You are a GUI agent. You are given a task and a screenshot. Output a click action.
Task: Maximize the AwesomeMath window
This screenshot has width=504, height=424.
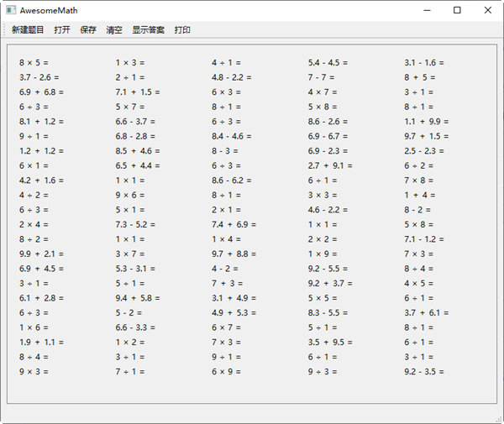[x=457, y=10]
